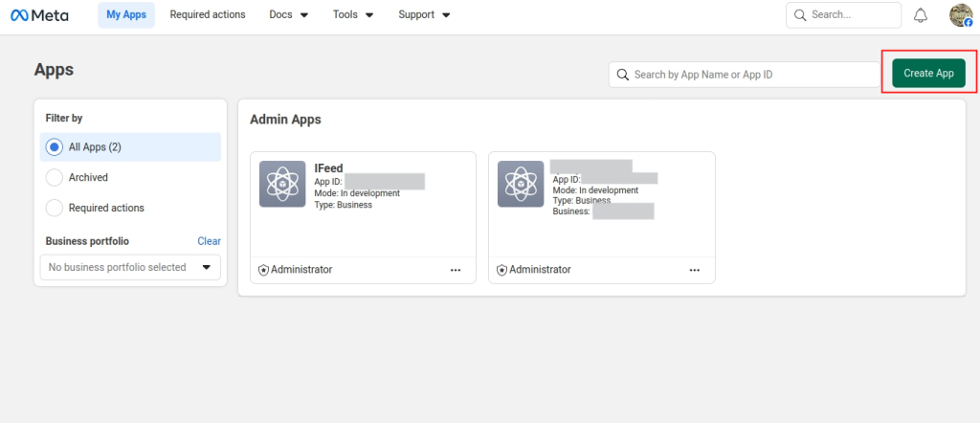
Task: Select the All Apps (2) filter
Action: (130, 147)
